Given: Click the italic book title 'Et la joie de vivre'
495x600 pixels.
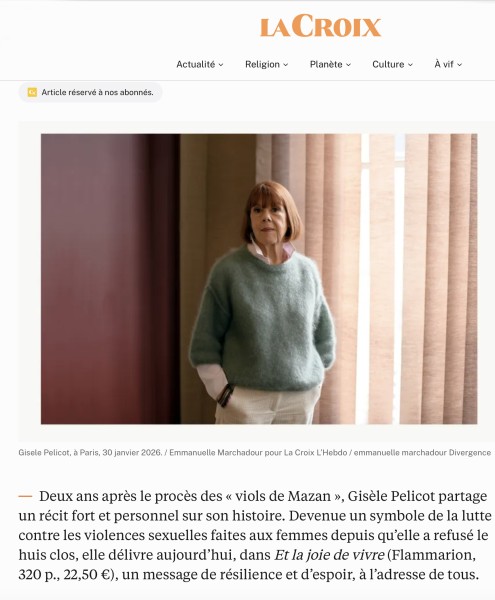Looking at the screenshot, I should [329, 554].
